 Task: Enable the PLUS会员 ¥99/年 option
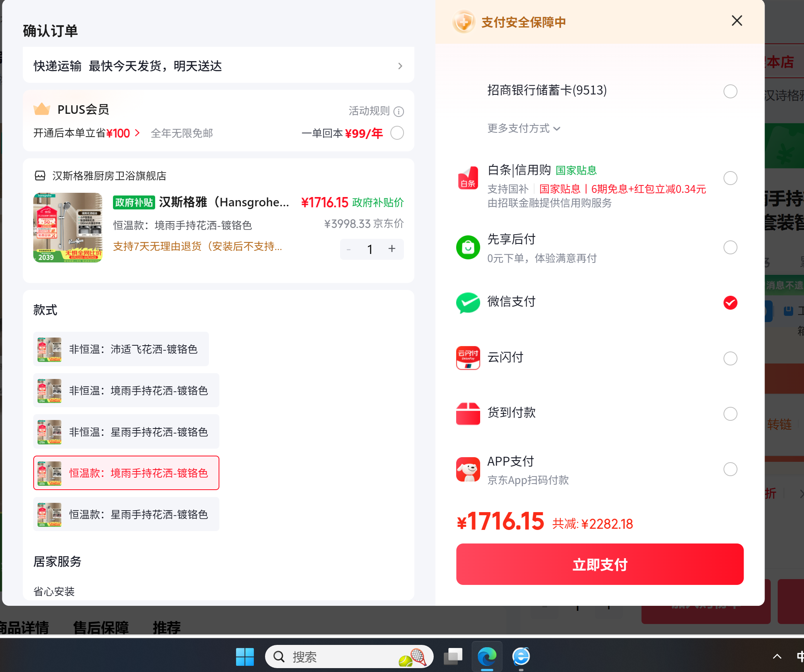pos(397,133)
